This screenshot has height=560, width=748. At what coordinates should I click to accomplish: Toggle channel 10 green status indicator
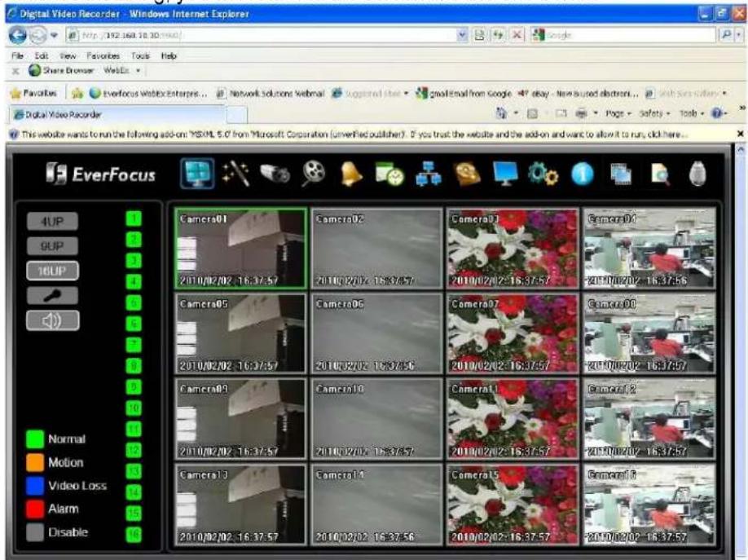[x=134, y=408]
